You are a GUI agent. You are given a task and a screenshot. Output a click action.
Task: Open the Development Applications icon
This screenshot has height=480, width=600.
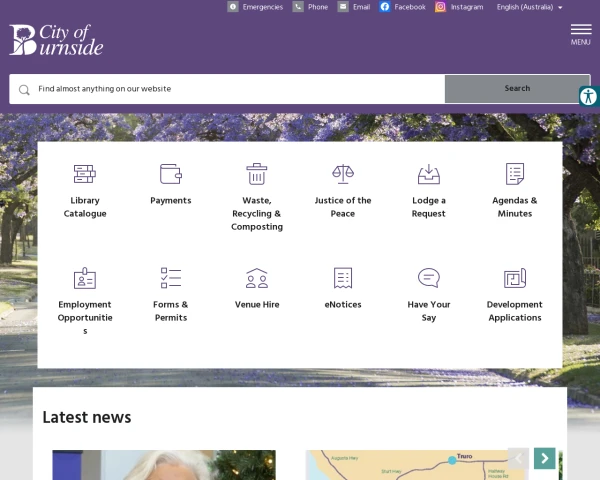[x=515, y=278]
